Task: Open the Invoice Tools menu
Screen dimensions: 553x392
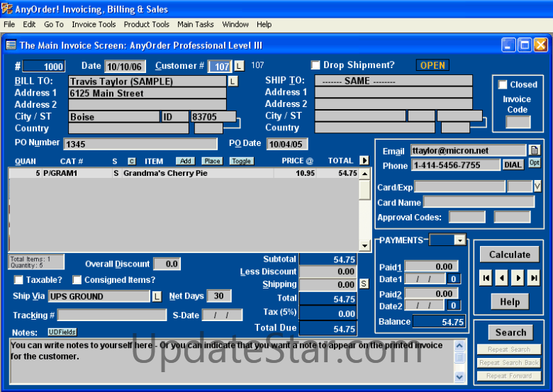Action: click(x=94, y=24)
